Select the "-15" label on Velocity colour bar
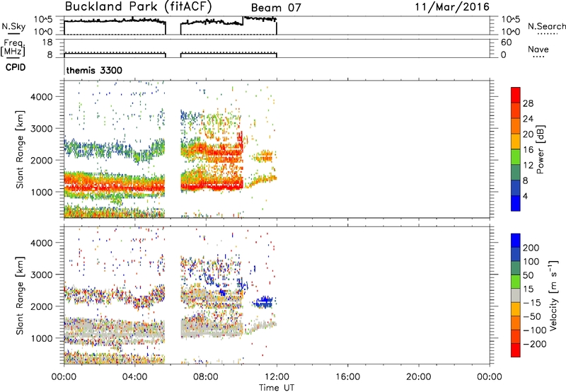 tap(531, 302)
